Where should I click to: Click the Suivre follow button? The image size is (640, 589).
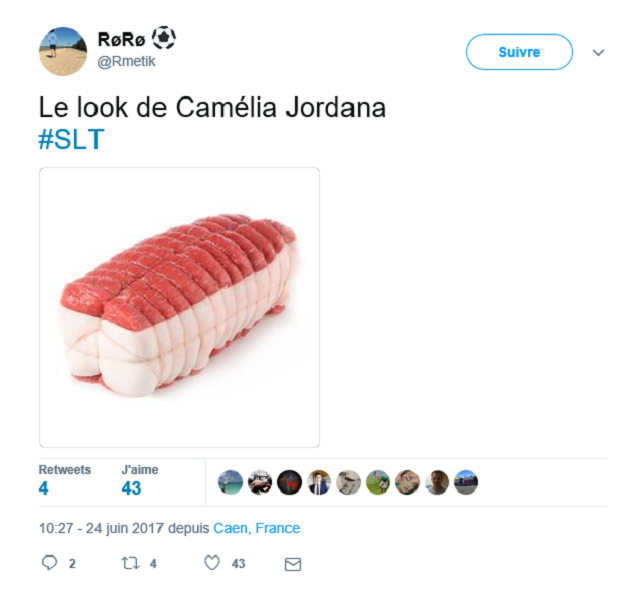[x=519, y=52]
